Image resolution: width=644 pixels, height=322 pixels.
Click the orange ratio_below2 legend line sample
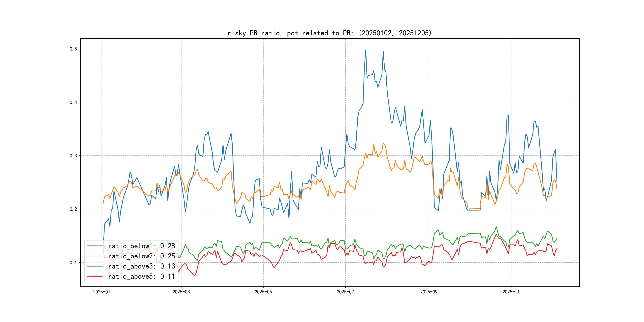(x=94, y=256)
